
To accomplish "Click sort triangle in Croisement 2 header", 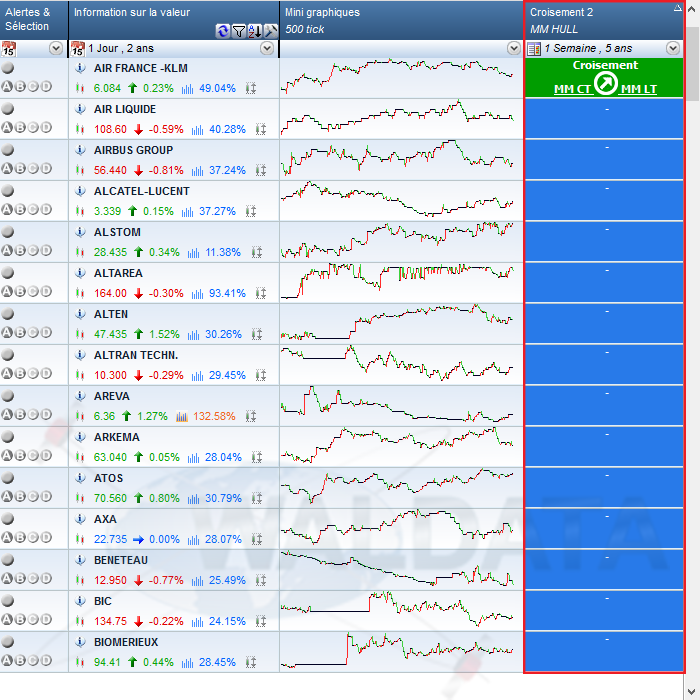I will click(x=678, y=7).
